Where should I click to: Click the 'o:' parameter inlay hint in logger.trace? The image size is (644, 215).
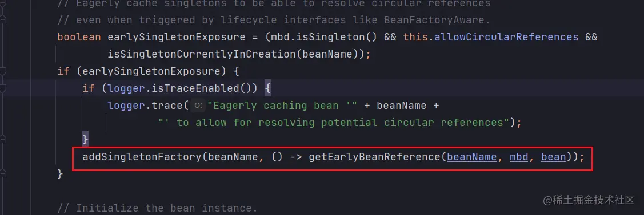click(198, 106)
